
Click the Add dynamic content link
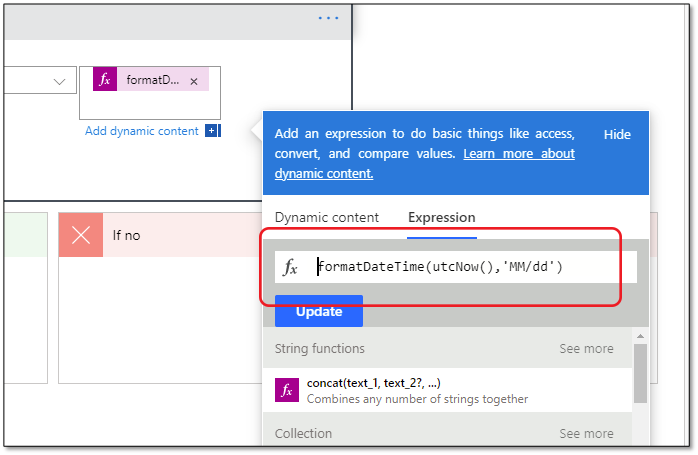(x=142, y=131)
